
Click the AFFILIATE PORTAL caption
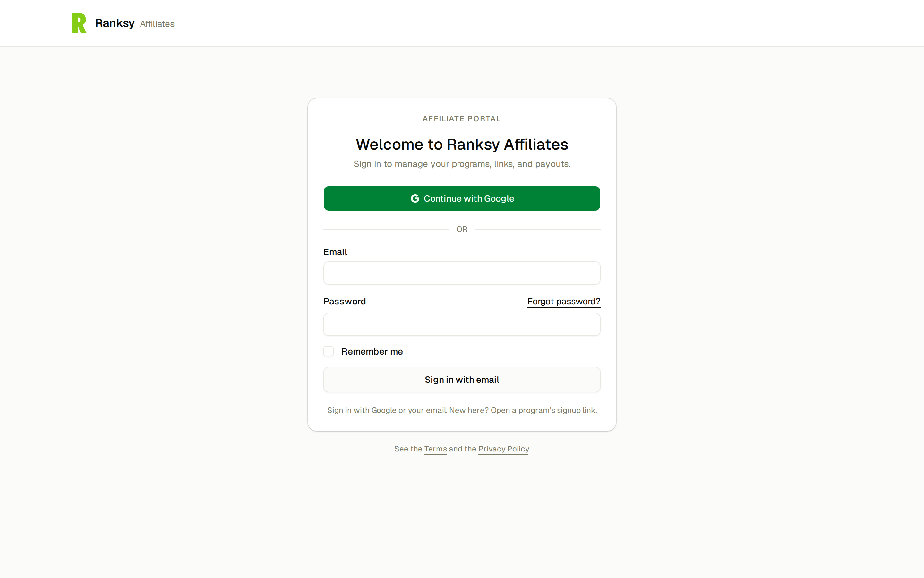[x=462, y=119]
